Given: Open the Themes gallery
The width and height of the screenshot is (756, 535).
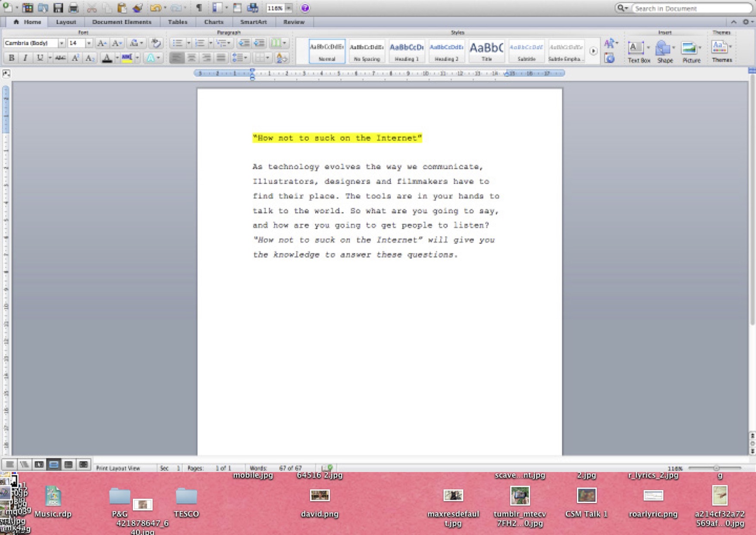Looking at the screenshot, I should (x=721, y=52).
